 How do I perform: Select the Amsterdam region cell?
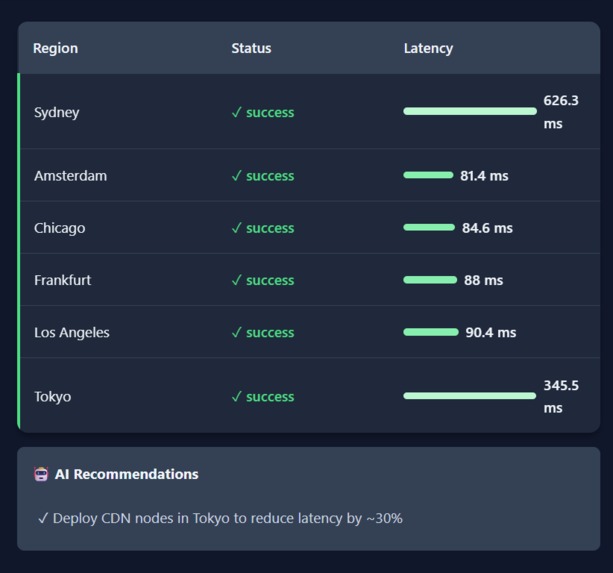70,176
